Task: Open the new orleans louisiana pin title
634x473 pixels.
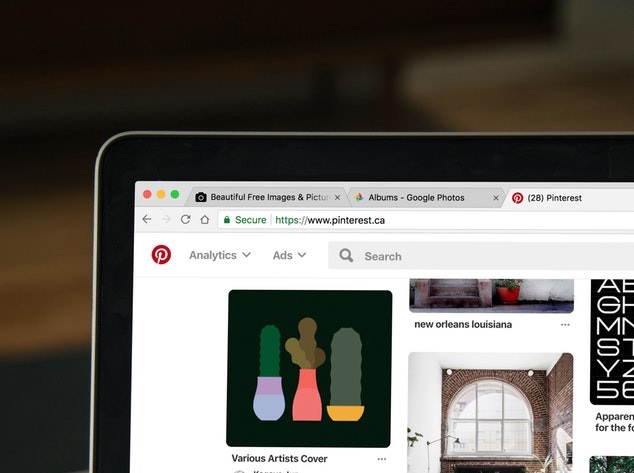Action: click(x=463, y=325)
